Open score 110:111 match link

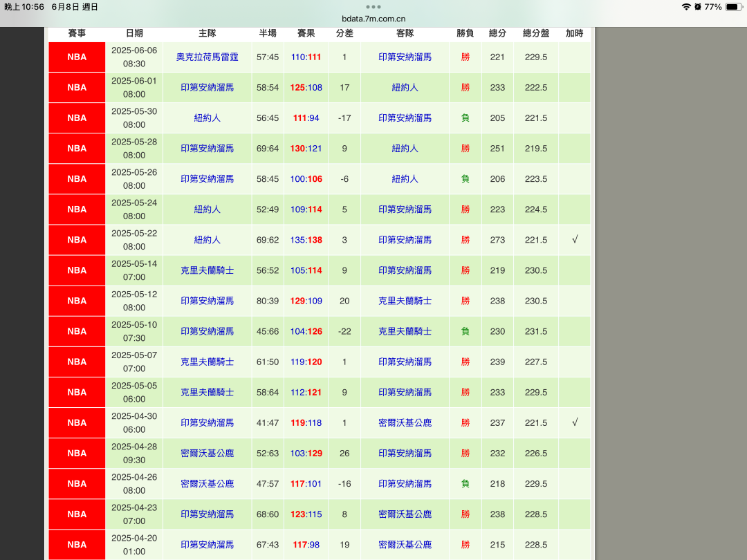pos(306,57)
